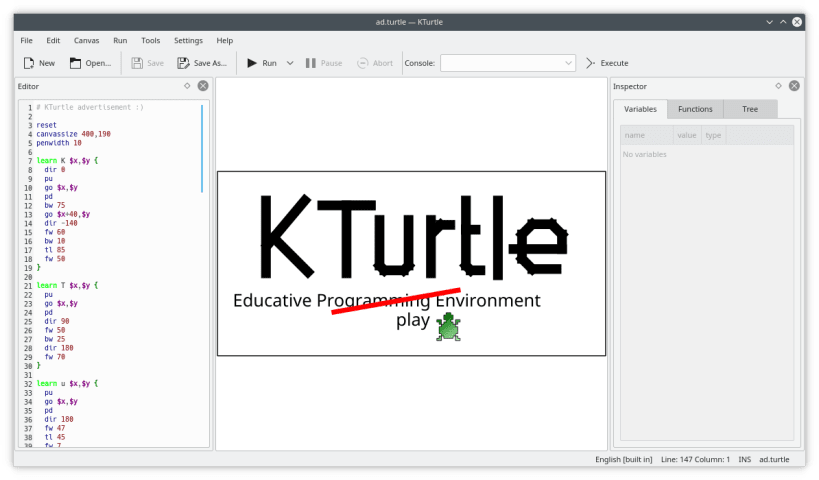The image size is (819, 480).
Task: Expand the Run speed dropdown arrow
Action: click(x=290, y=63)
